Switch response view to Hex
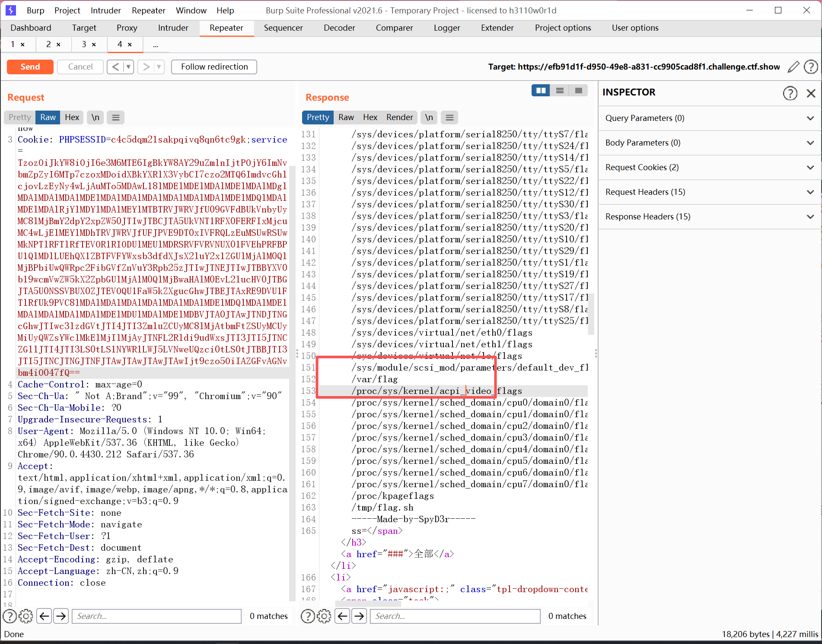The image size is (822, 644). coord(370,117)
